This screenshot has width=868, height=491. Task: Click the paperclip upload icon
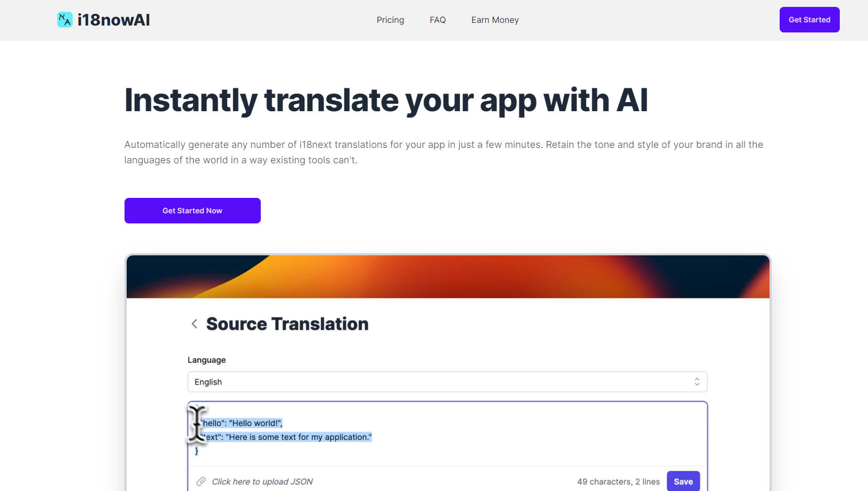point(201,481)
